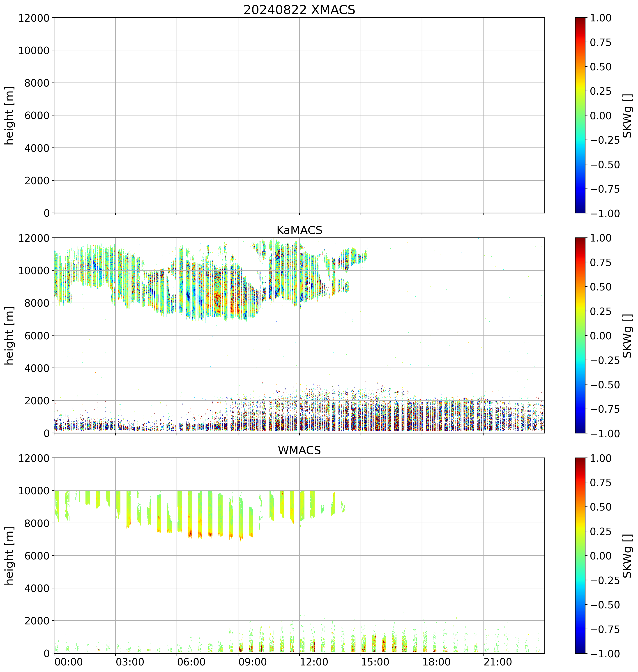Click the 18:00 time axis label

436,662
